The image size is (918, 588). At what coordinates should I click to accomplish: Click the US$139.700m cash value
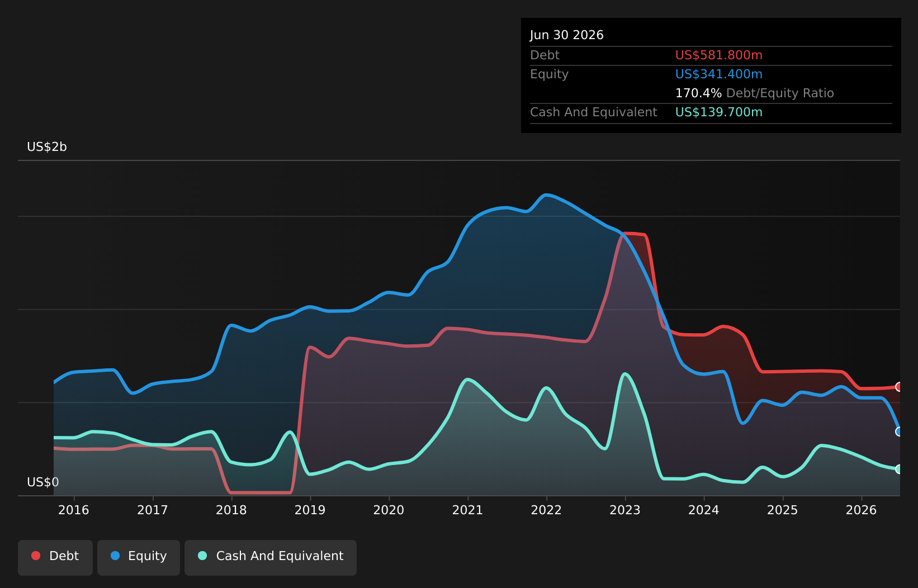coord(719,112)
